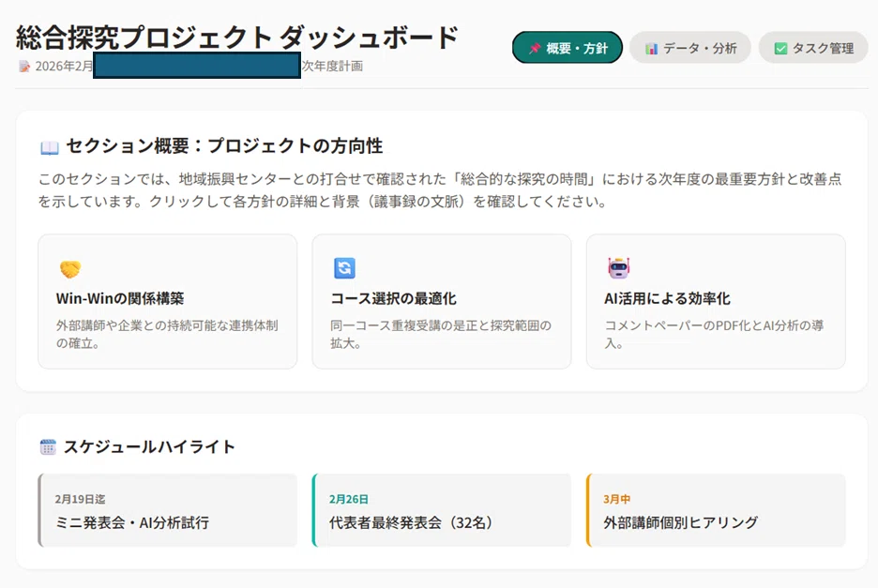
Task: Click the description 同一コース重複受講の是正
Action: pos(441,334)
